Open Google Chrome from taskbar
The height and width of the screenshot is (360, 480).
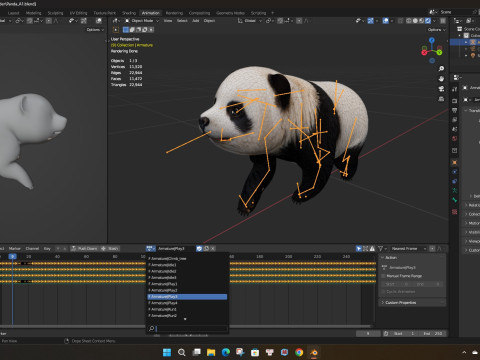tap(299, 352)
